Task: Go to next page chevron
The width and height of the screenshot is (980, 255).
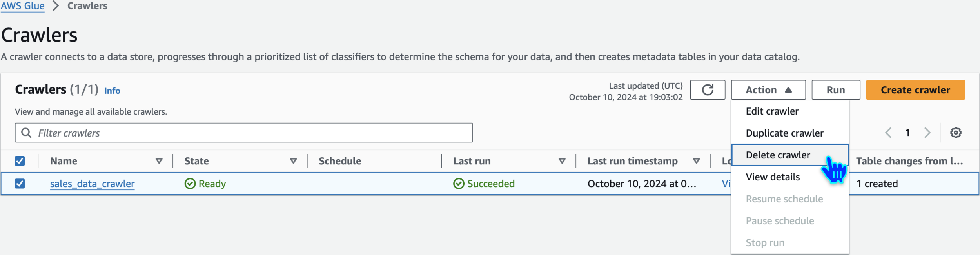Action: click(x=927, y=133)
